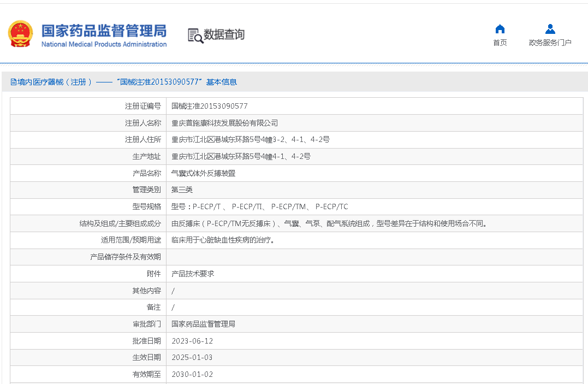
Task: Open the 政务服务门户 portal link
Action: coord(550,43)
